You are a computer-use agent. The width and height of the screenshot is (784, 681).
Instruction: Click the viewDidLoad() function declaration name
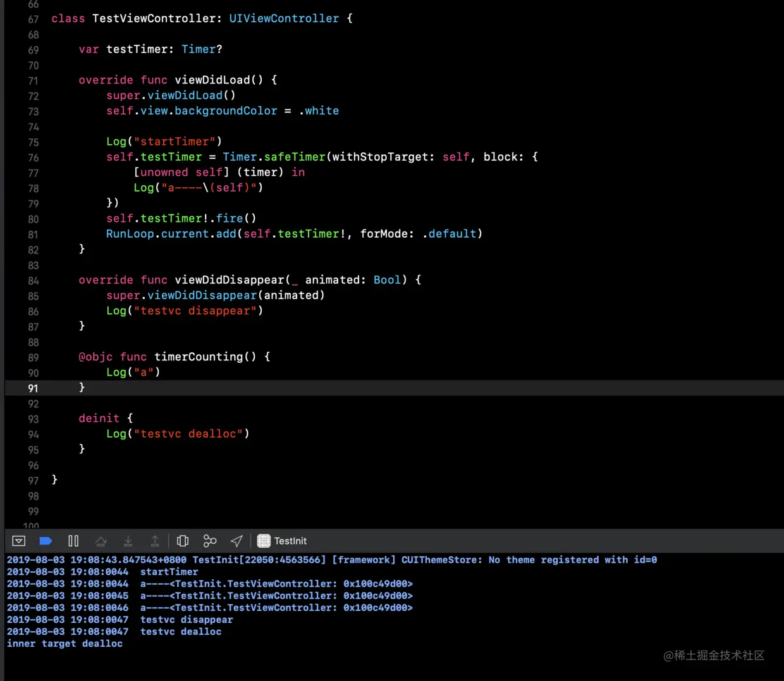tap(219, 80)
